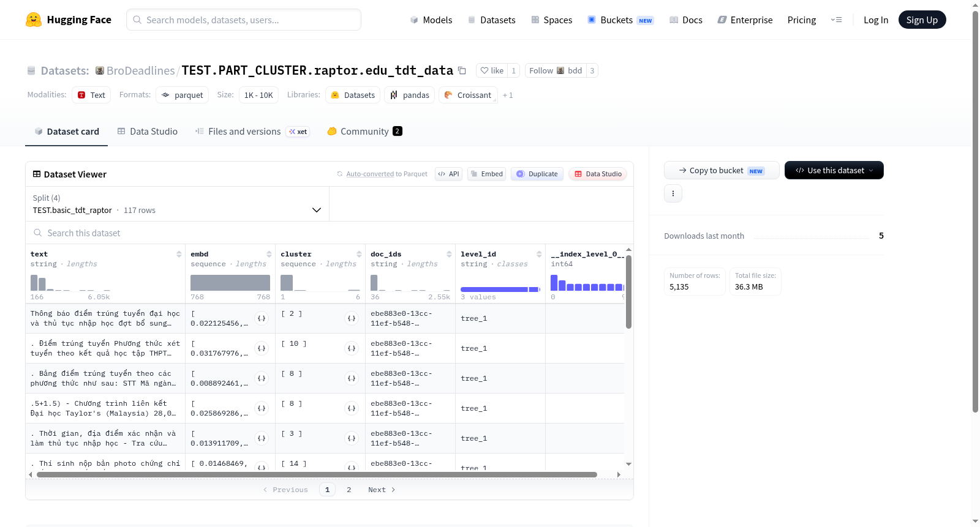Click Log In

pyautogui.click(x=876, y=20)
